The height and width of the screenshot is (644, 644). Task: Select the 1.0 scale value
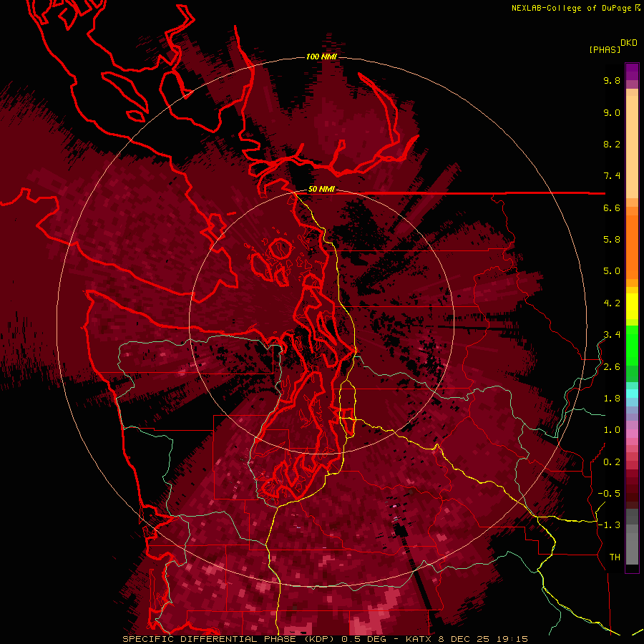(612, 430)
